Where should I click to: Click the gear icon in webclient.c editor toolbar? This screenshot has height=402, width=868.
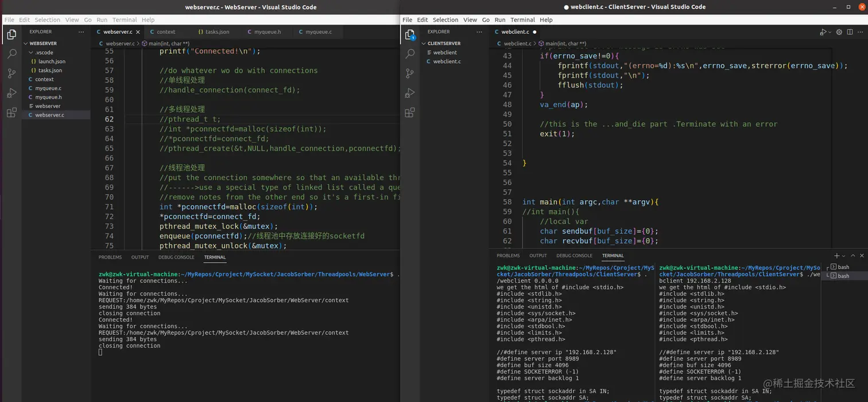coord(839,32)
